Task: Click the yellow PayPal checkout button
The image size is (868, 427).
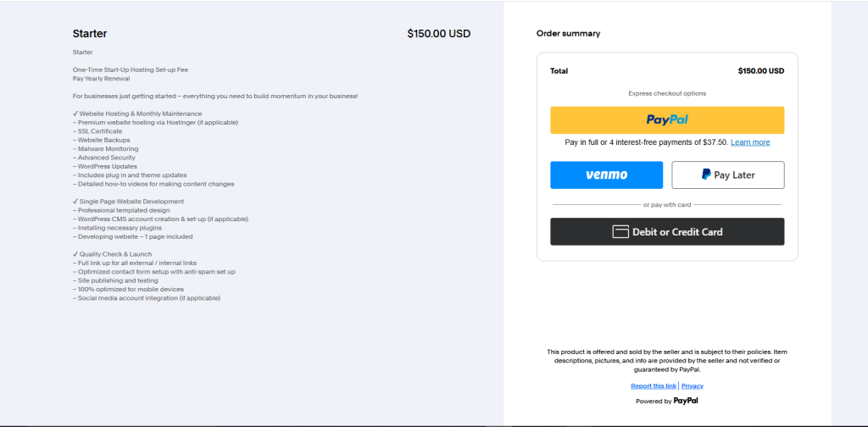Action: click(667, 120)
